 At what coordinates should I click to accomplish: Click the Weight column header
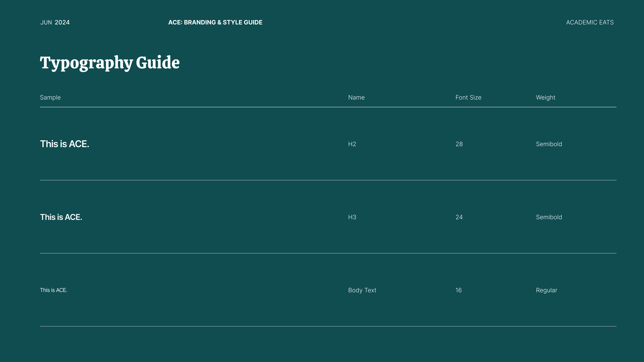(x=545, y=98)
